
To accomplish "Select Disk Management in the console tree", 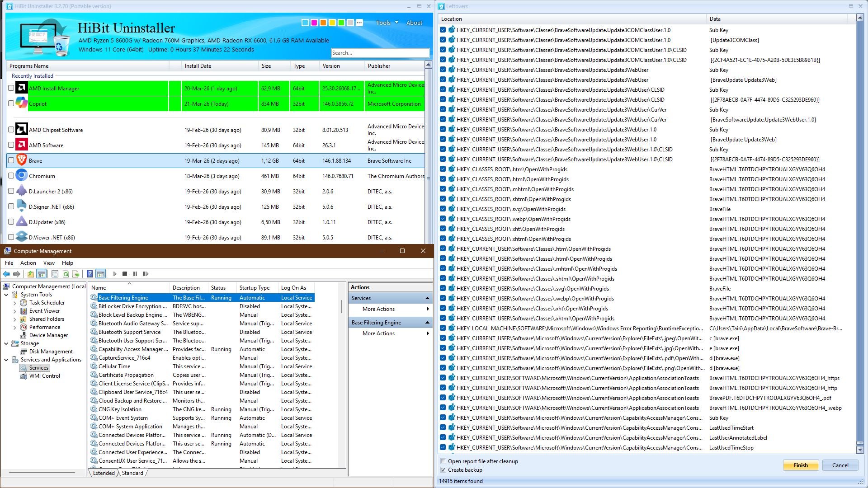I will pos(51,352).
